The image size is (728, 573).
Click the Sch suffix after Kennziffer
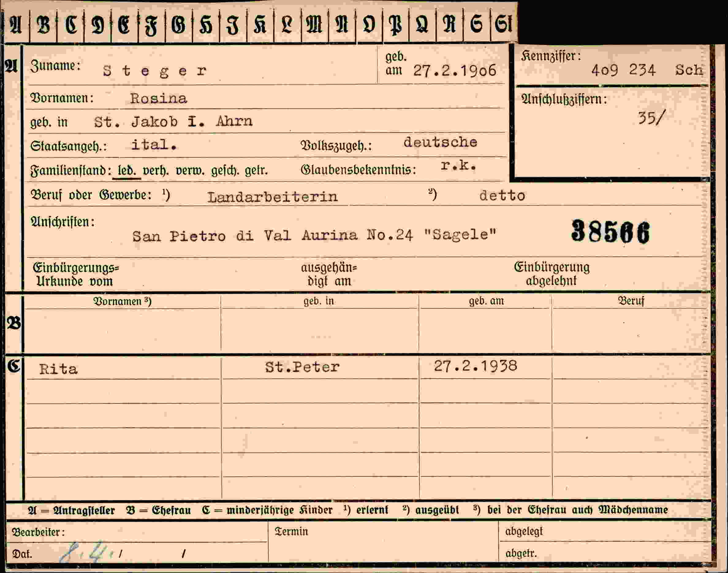[x=689, y=70]
